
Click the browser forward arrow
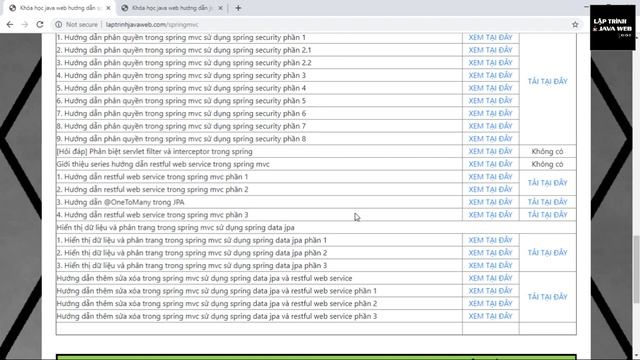coord(25,24)
